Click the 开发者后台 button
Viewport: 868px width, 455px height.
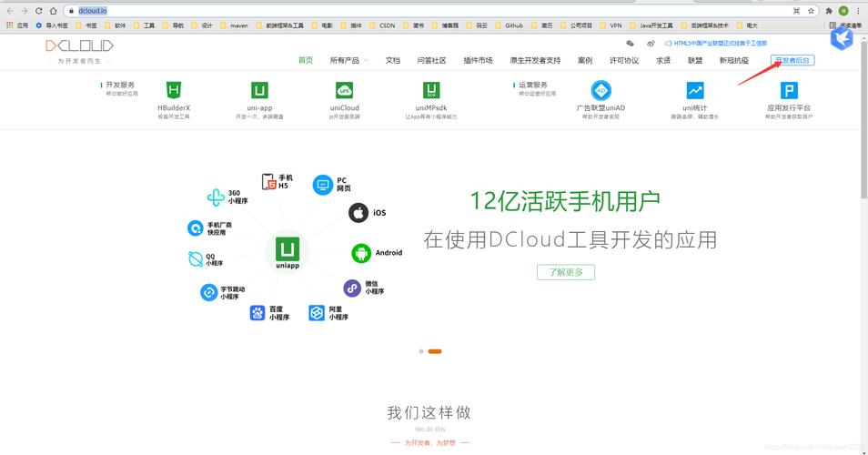(x=792, y=60)
